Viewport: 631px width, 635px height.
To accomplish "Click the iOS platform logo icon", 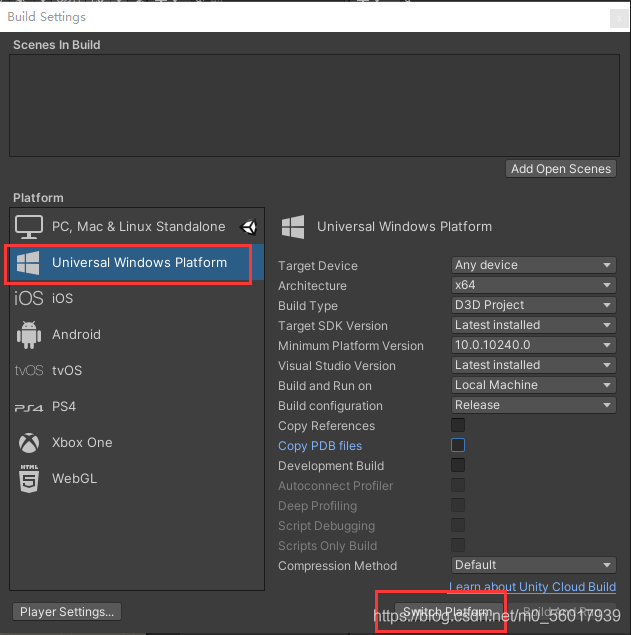I will tap(29, 298).
